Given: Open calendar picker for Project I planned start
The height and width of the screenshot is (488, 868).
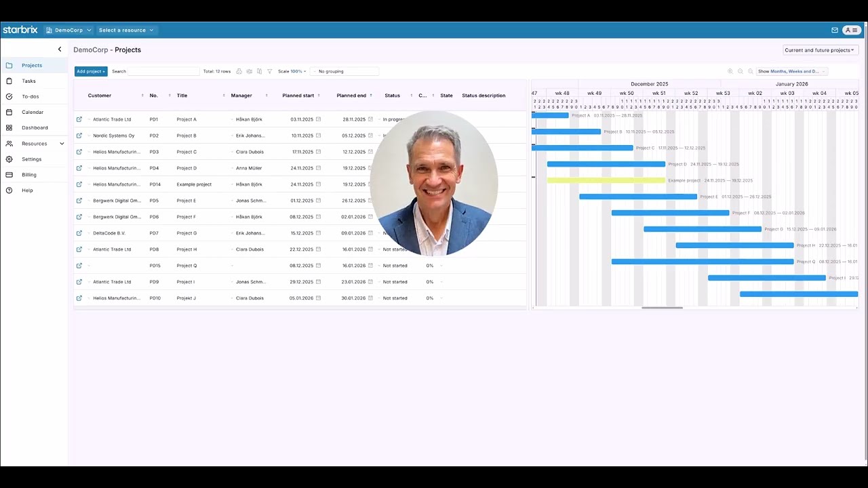Looking at the screenshot, I should pos(318,282).
